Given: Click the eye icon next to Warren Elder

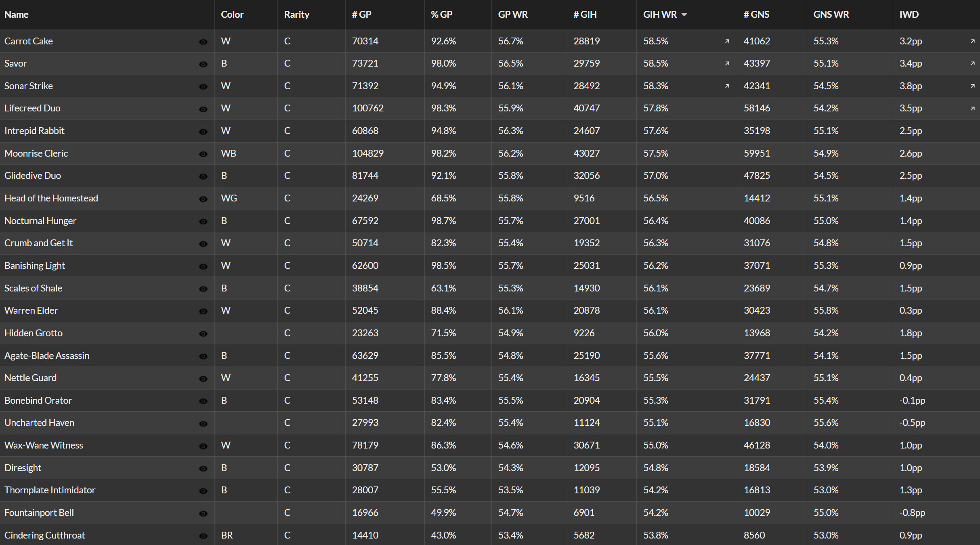Looking at the screenshot, I should tap(203, 311).
